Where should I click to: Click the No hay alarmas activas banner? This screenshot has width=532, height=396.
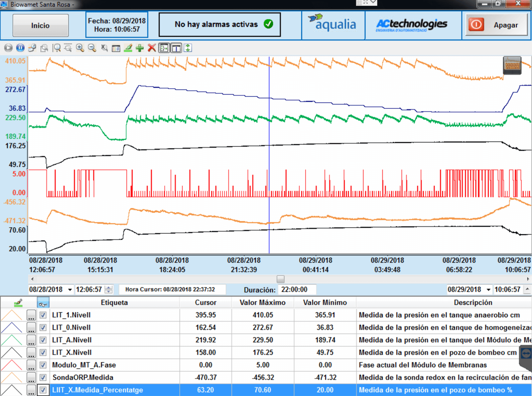(219, 24)
